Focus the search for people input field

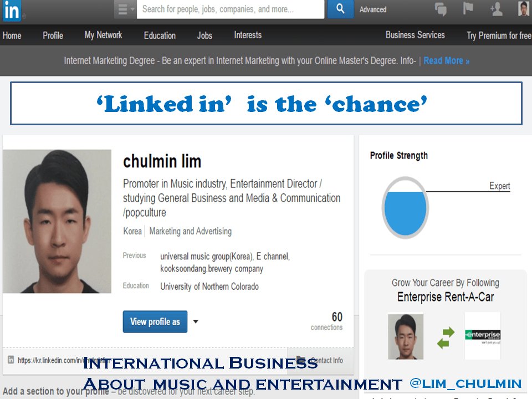pos(231,9)
